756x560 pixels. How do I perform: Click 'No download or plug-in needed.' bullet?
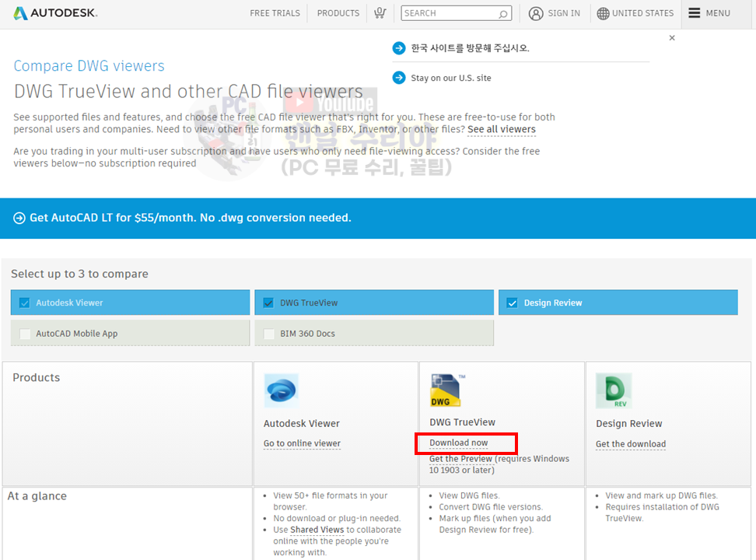tap(337, 518)
